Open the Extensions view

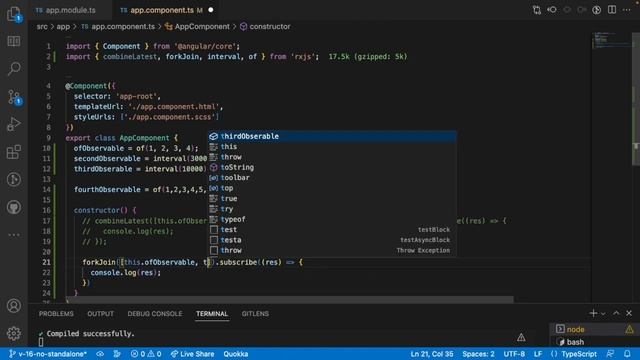(x=14, y=152)
